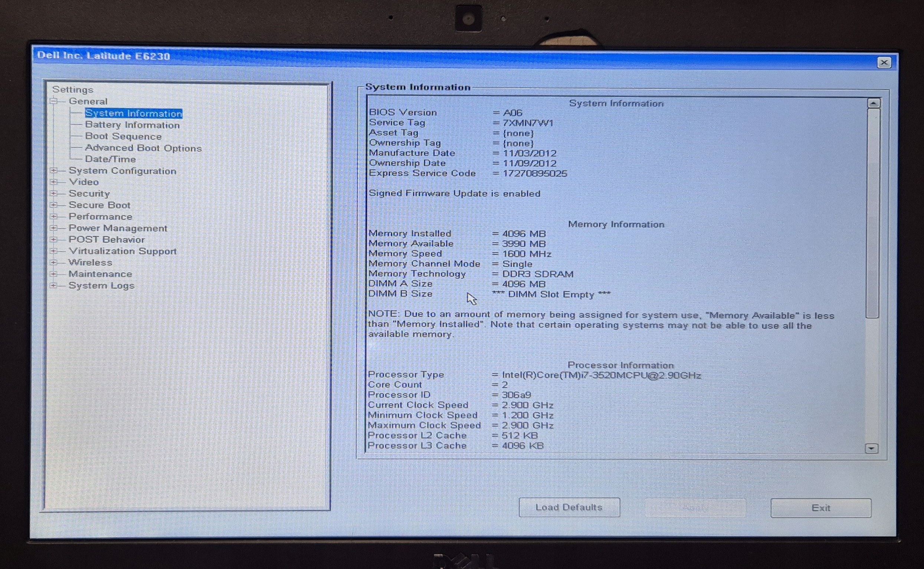Expand the Secure Boot node
Image resolution: width=924 pixels, height=569 pixels.
pyautogui.click(x=54, y=205)
